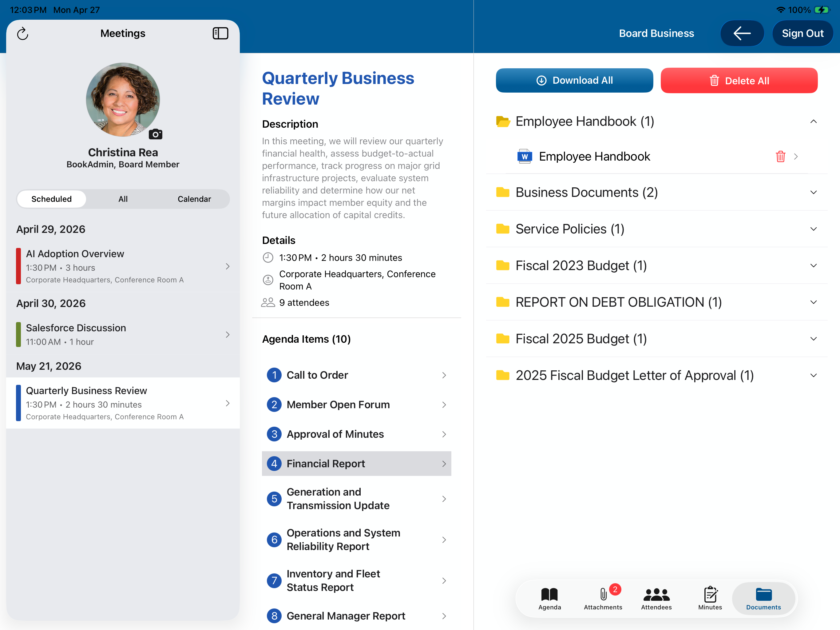Click the Fiscal 2023 Budget folder icon
This screenshot has width=840, height=630.
[503, 265]
